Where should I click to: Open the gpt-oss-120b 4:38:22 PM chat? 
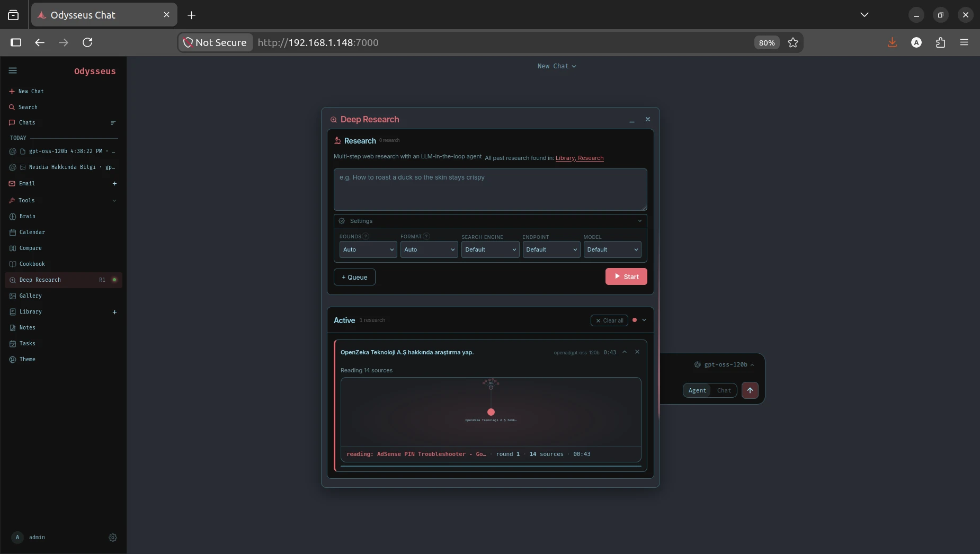click(64, 151)
